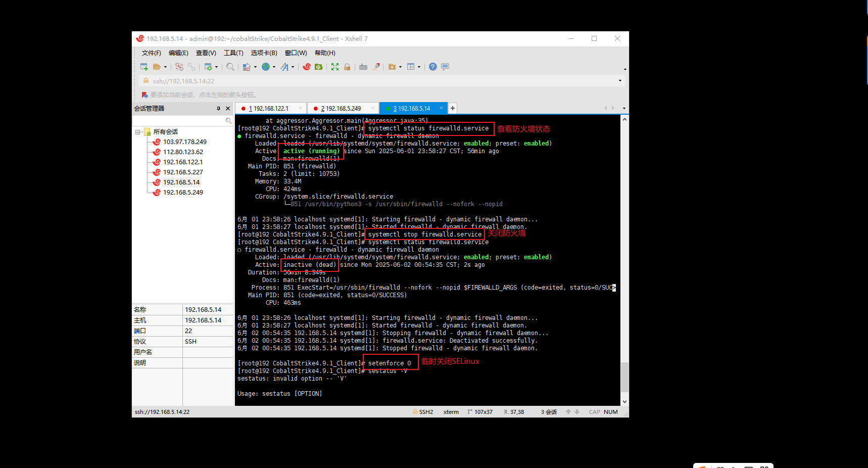This screenshot has height=468, width=868.
Task: Click the terminal scrollbar down arrow
Action: click(x=624, y=402)
